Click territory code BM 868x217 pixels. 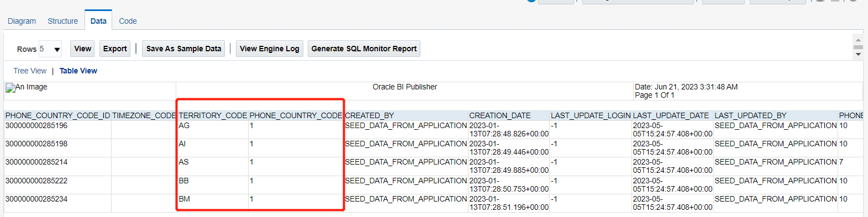[185, 199]
